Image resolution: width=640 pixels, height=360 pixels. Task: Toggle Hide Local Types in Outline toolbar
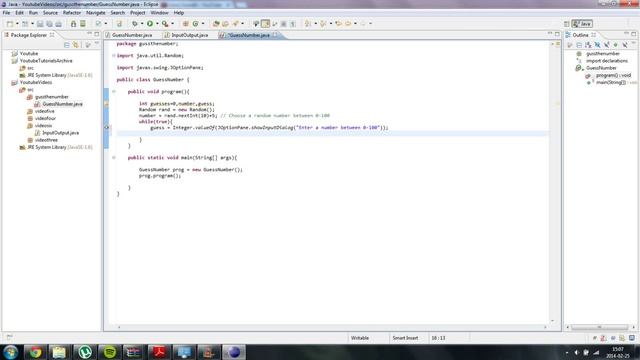click(x=625, y=45)
